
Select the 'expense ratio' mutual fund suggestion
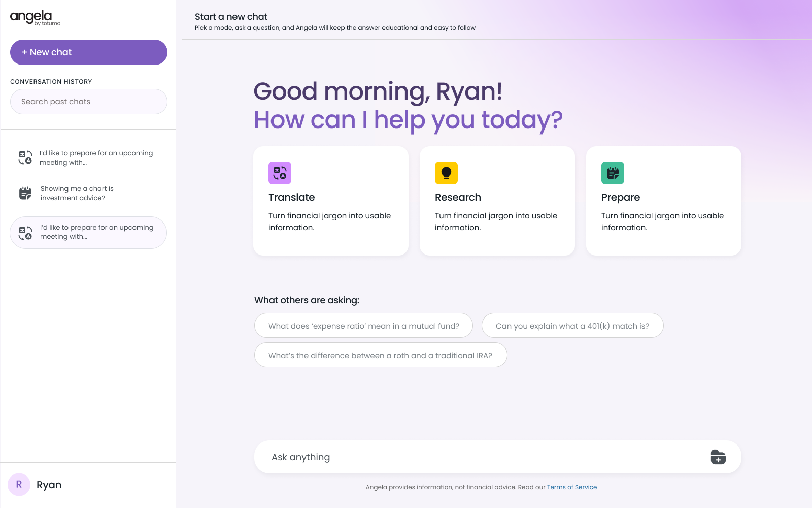(x=363, y=326)
